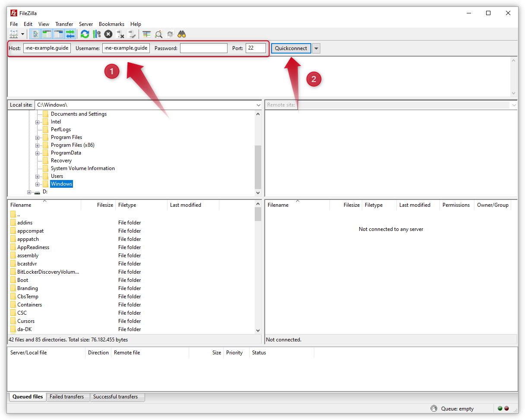
Task: Reconnect to the last server
Action: point(132,34)
